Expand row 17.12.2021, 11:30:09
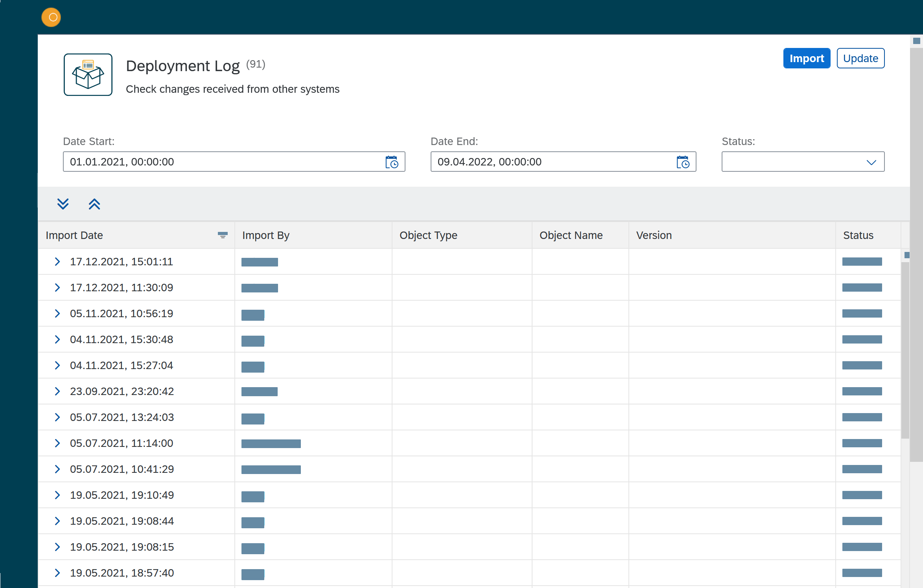 click(x=57, y=287)
